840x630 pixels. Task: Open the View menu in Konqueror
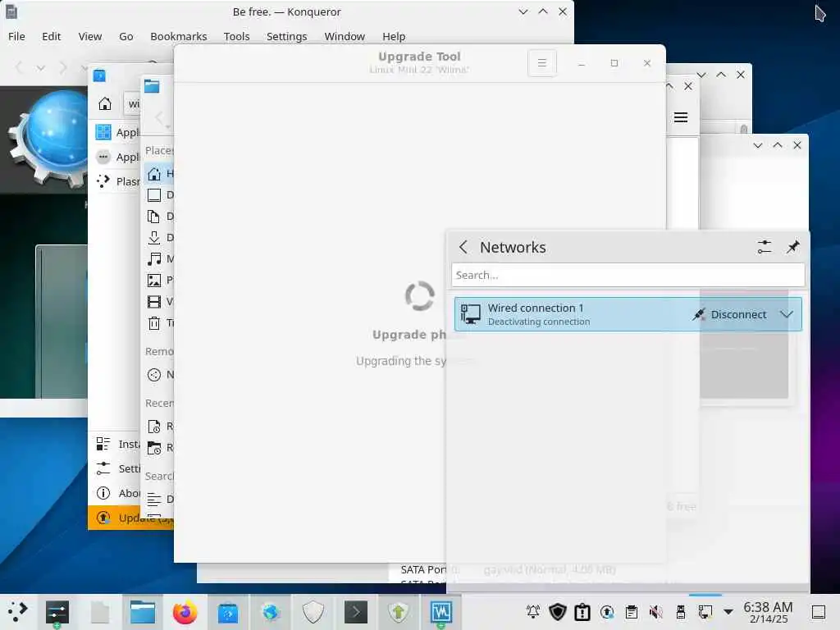click(x=90, y=36)
